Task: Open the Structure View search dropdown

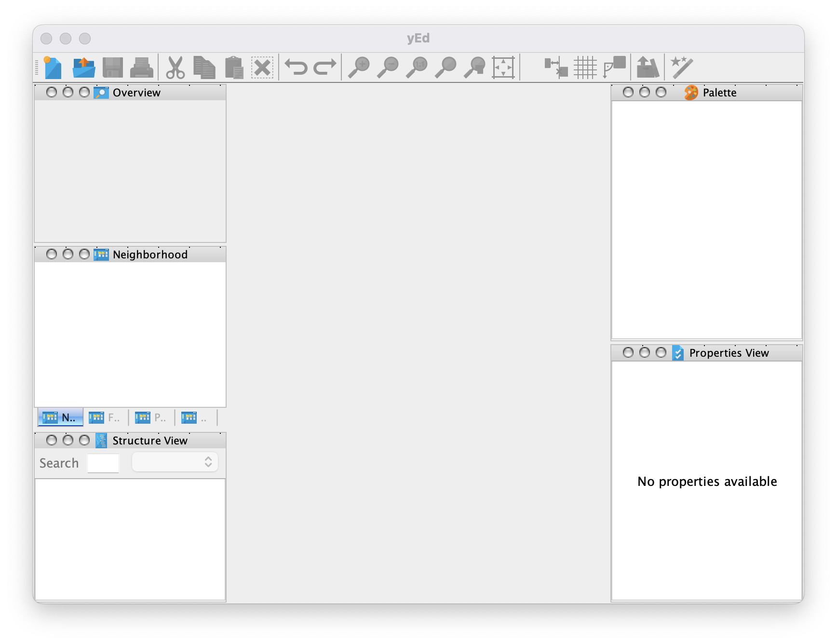Action: click(175, 462)
